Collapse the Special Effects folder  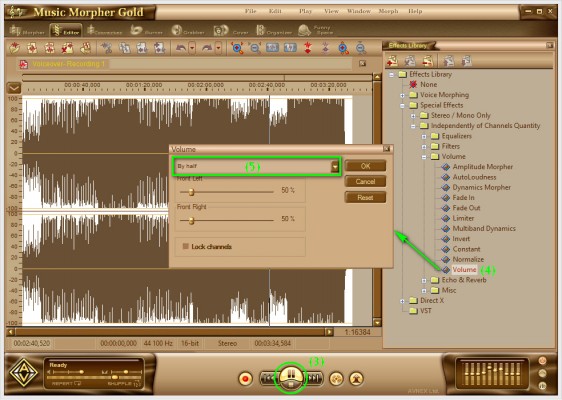[x=402, y=106]
